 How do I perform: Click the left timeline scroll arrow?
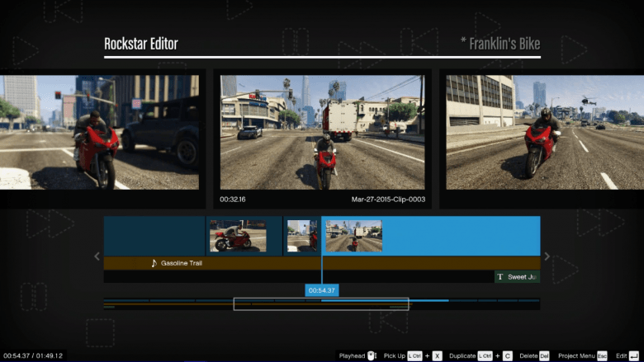point(97,256)
